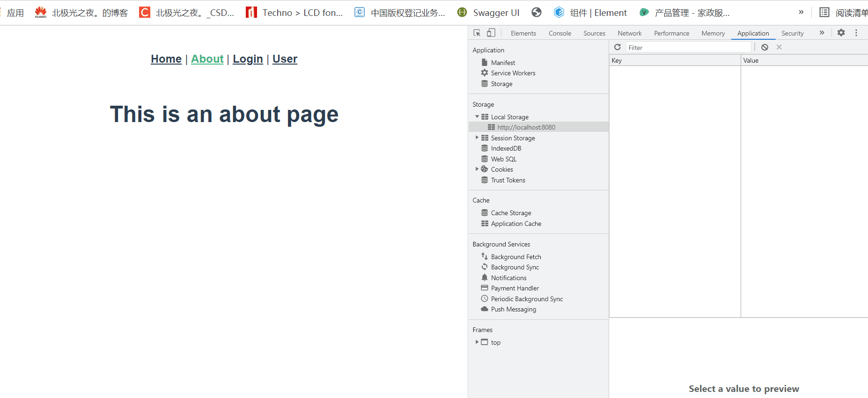This screenshot has width=868, height=398.
Task: Open the 北极光之夜。的博客 bookmark
Action: [81, 13]
